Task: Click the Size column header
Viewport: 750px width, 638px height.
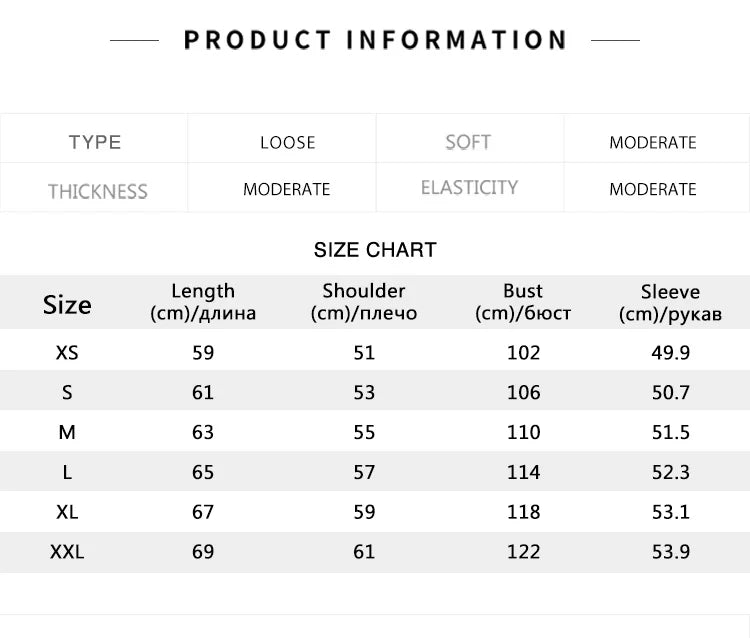Action: (67, 304)
